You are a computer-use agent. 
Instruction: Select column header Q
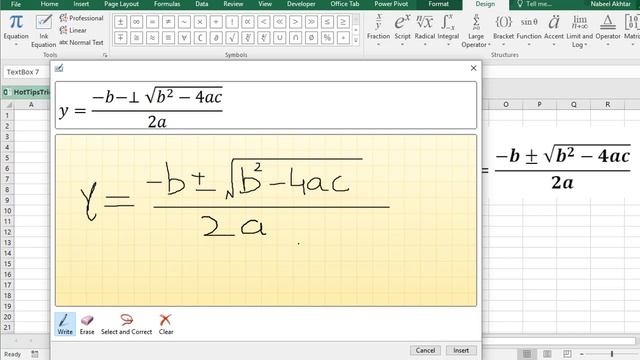(x=573, y=104)
